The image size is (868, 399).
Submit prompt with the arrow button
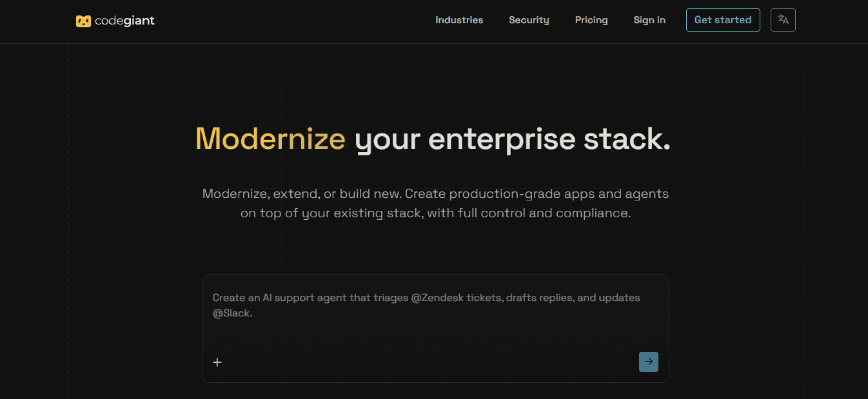649,362
